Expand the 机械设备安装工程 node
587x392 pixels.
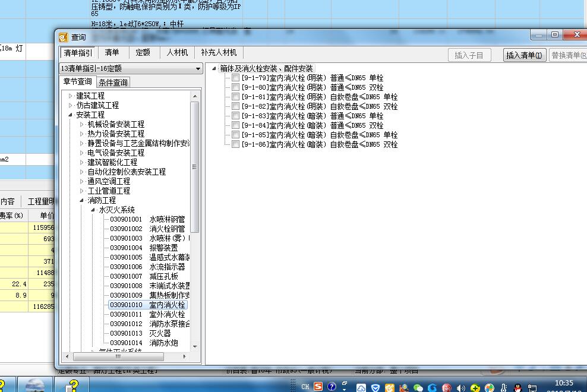click(x=81, y=124)
